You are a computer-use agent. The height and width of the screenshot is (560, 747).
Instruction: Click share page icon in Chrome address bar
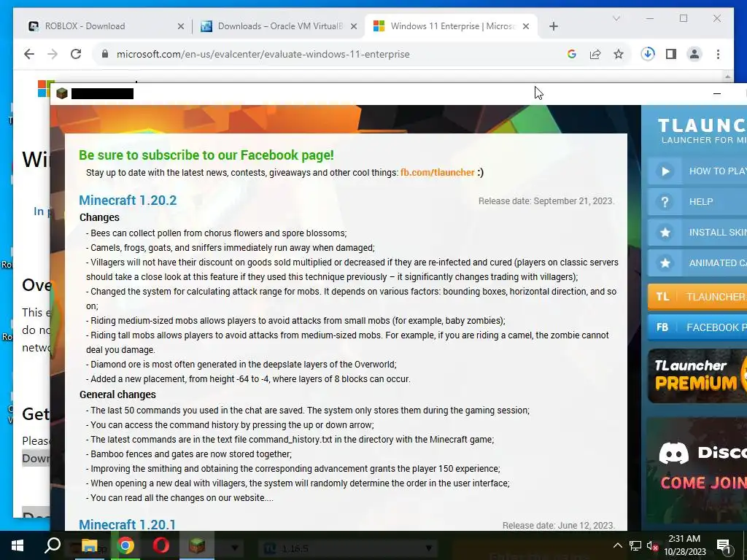595,54
